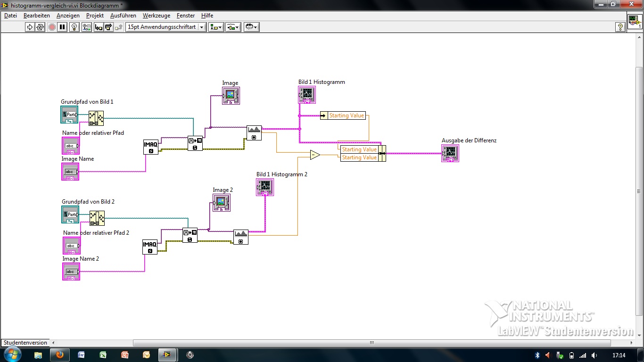Viewport: 644px width, 362px height.
Task: Click the Step Into debugging icon
Action: [99, 27]
